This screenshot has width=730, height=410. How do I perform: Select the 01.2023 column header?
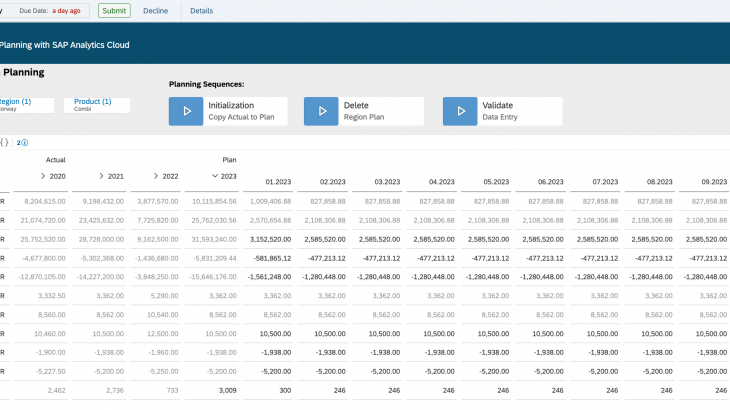coord(278,182)
